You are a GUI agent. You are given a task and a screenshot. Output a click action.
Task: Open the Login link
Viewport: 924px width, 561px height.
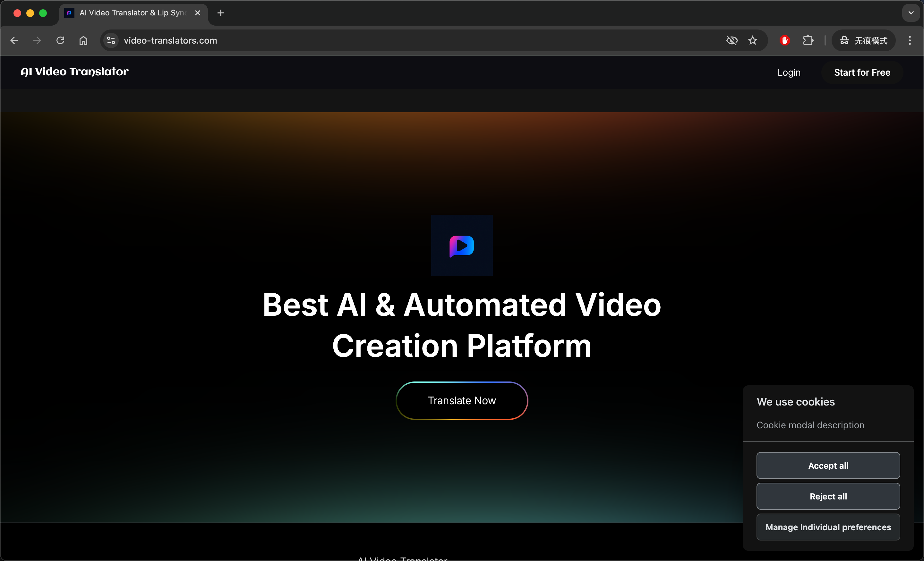(x=789, y=73)
